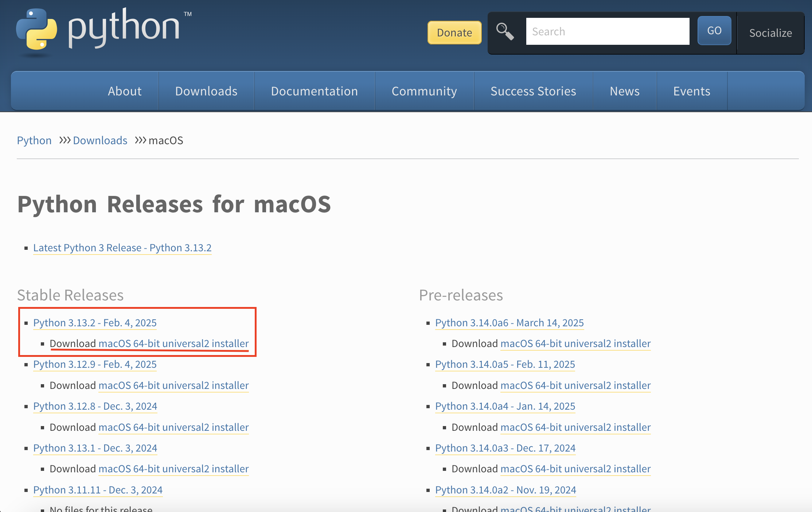Open the Documentation navigation menu
Viewport: 812px width, 512px height.
click(315, 91)
